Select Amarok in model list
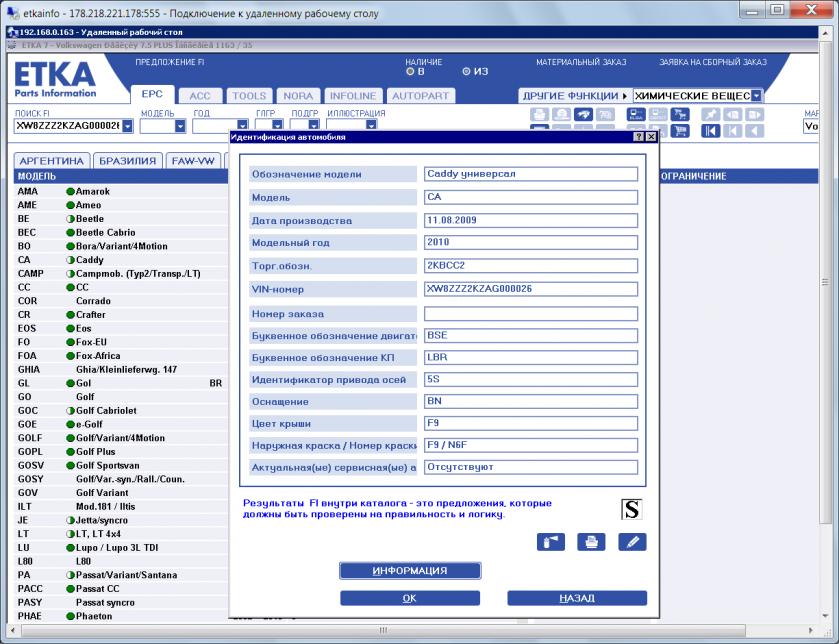839x644 pixels. 120,191
